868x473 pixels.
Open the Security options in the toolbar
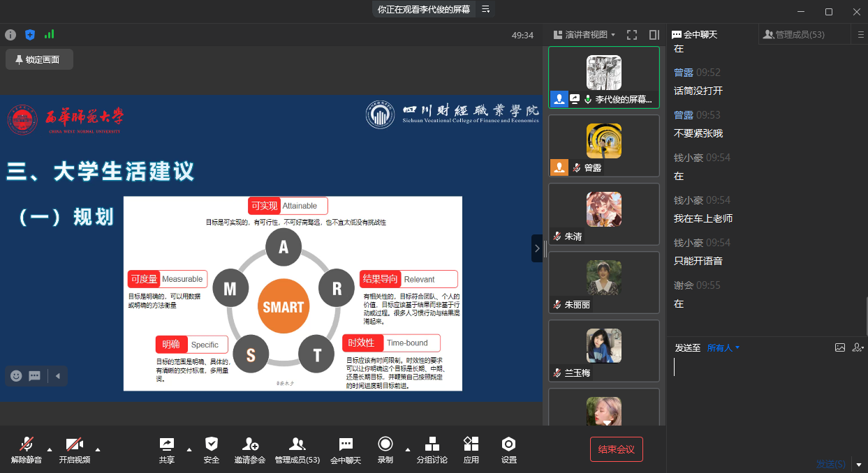(x=212, y=450)
